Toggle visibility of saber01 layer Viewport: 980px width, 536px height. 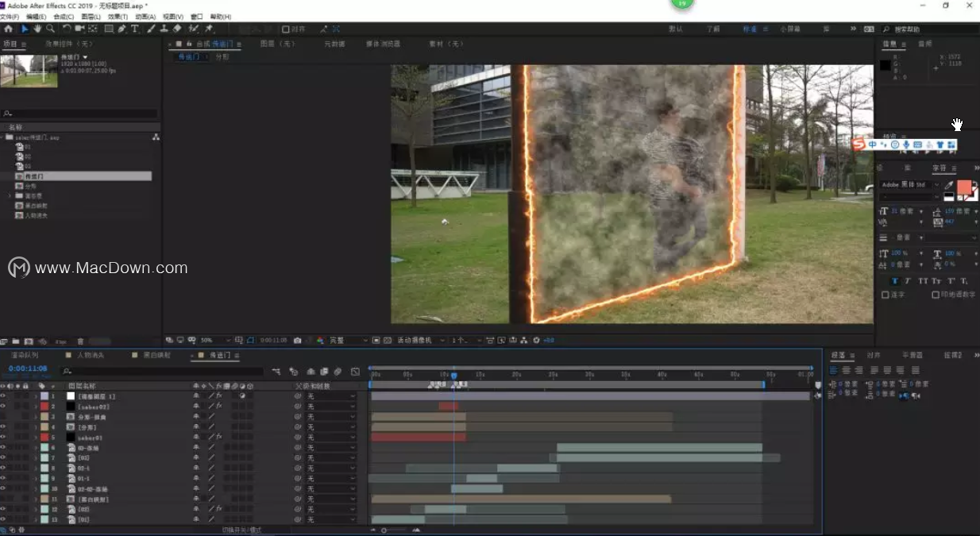click(x=3, y=438)
